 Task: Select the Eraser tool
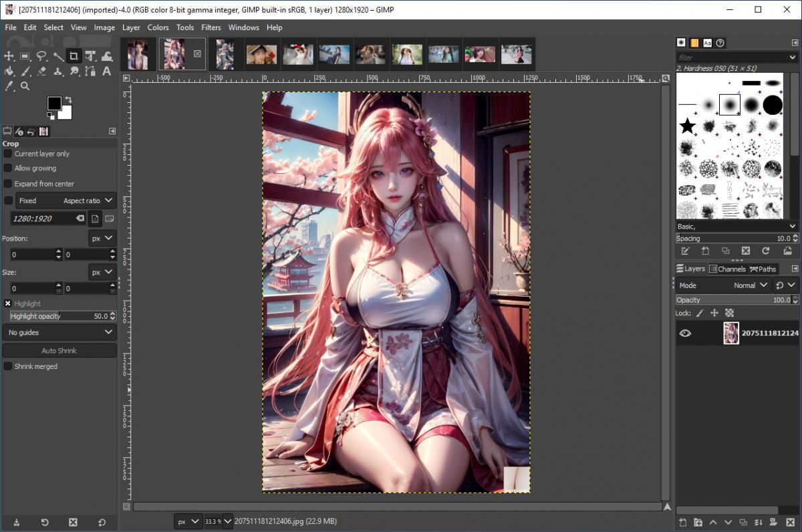click(x=41, y=72)
